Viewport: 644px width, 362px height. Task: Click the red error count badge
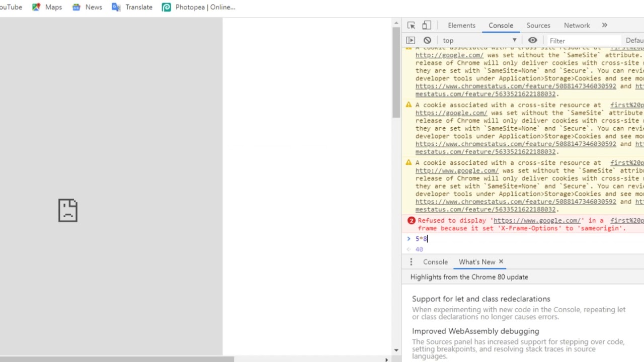pos(411,221)
